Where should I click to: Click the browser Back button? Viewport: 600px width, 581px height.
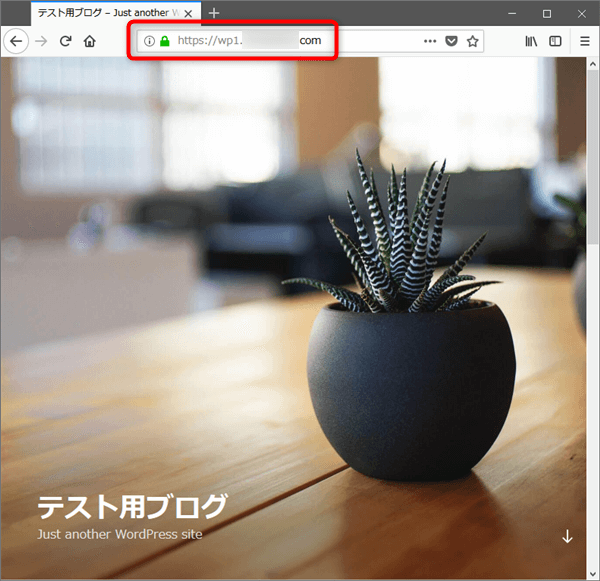pos(16,41)
